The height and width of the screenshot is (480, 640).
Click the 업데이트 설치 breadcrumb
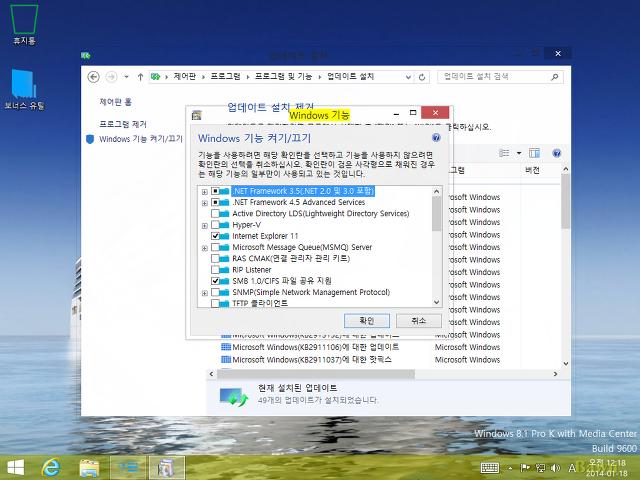[350, 76]
